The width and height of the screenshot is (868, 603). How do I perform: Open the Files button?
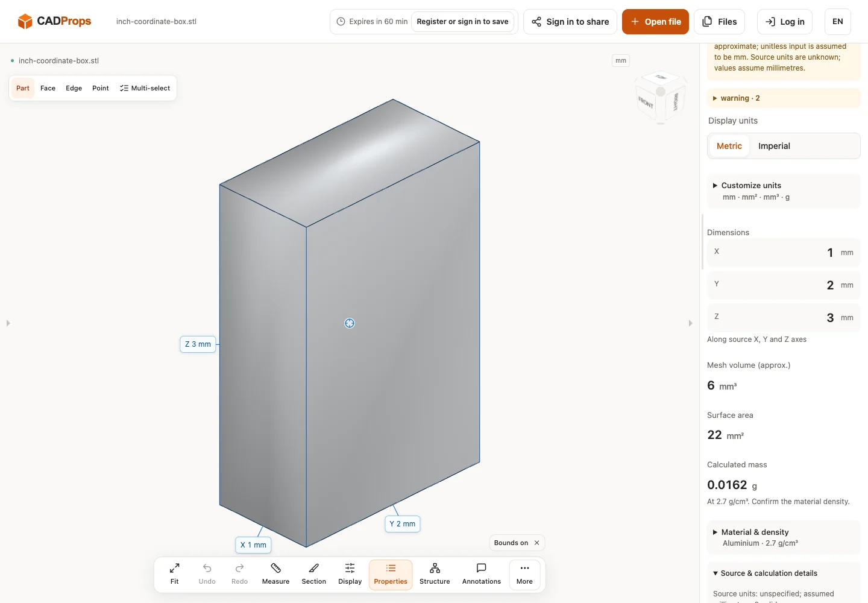tap(720, 22)
